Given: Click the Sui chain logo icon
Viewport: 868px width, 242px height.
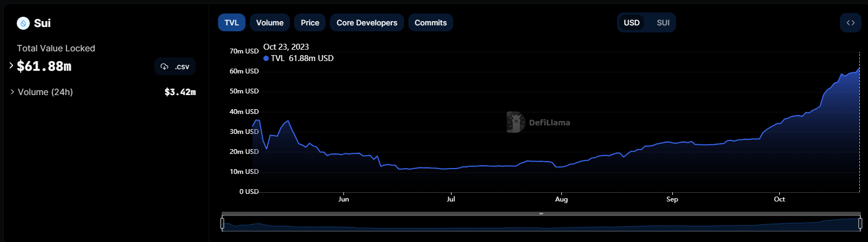Looking at the screenshot, I should point(23,23).
